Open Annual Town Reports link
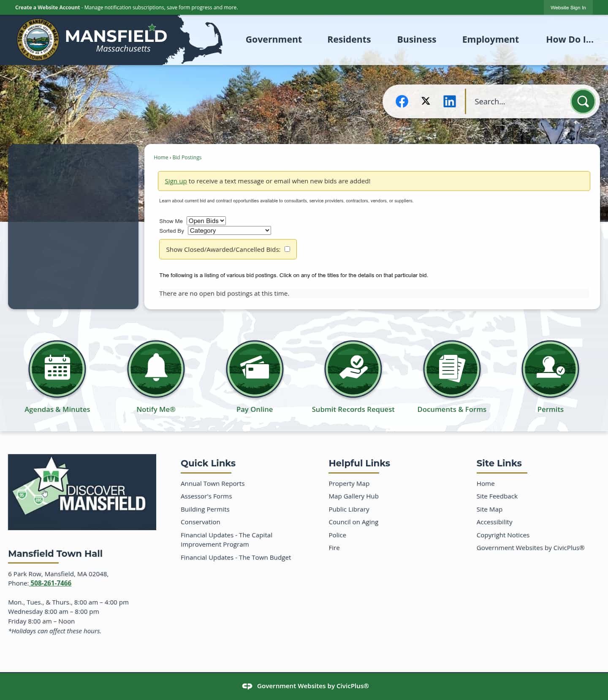608x700 pixels. [212, 483]
